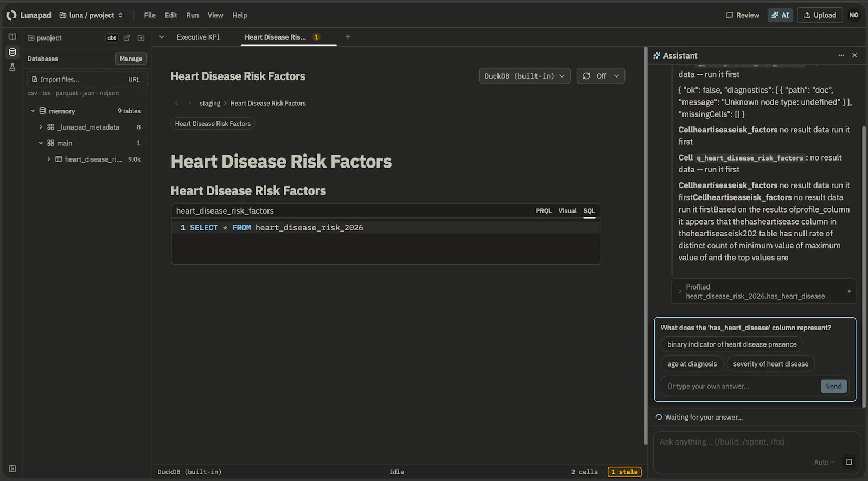Open the notebook book icon in sidebar
868x481 pixels.
pyautogui.click(x=12, y=37)
